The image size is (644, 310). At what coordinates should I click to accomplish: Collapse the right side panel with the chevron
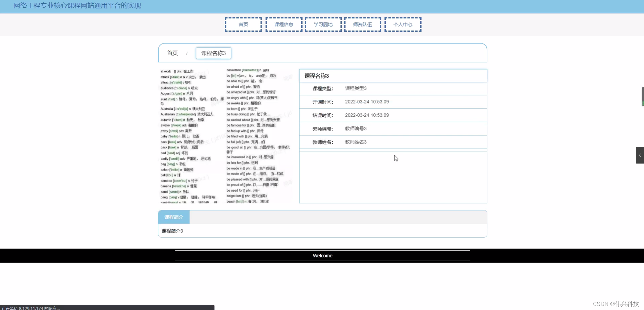coord(640,155)
